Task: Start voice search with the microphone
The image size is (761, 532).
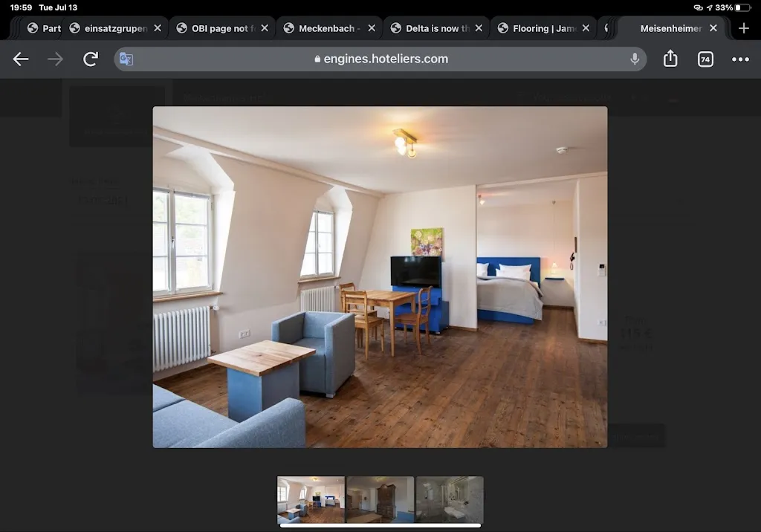Action: point(635,59)
